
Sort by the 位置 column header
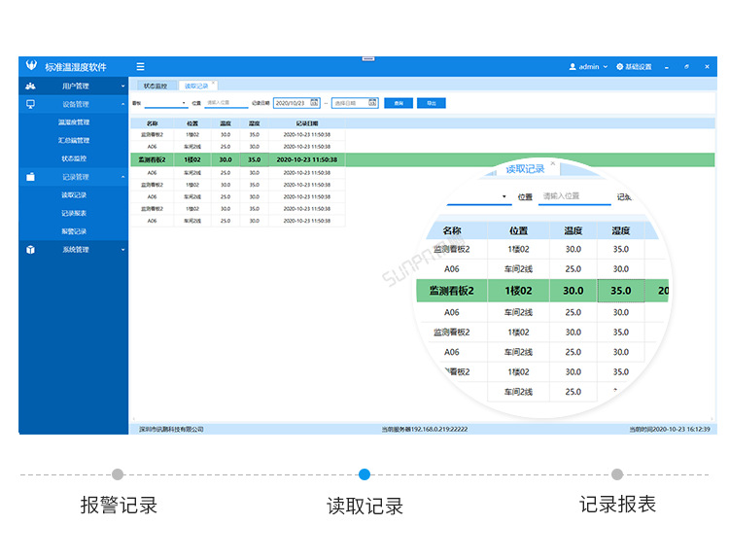click(192, 123)
